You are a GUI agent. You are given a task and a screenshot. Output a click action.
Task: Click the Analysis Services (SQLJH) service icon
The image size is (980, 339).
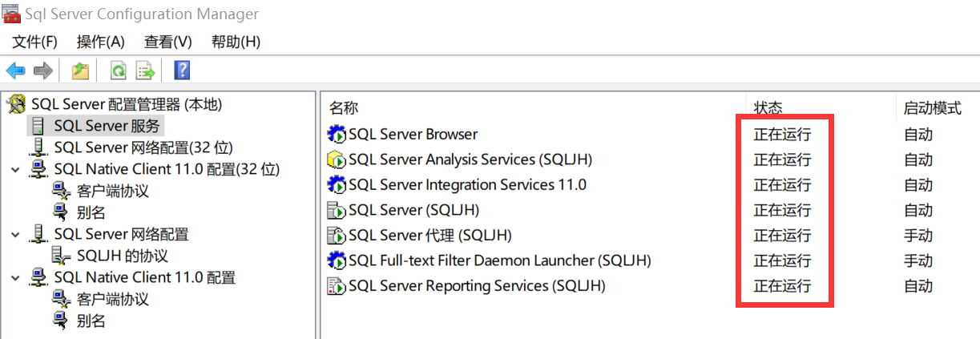click(337, 159)
